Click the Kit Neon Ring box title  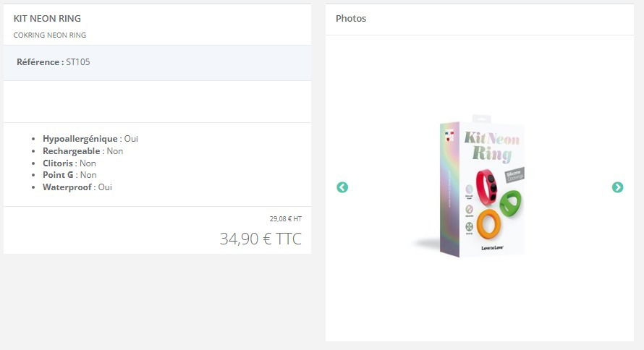click(491, 147)
